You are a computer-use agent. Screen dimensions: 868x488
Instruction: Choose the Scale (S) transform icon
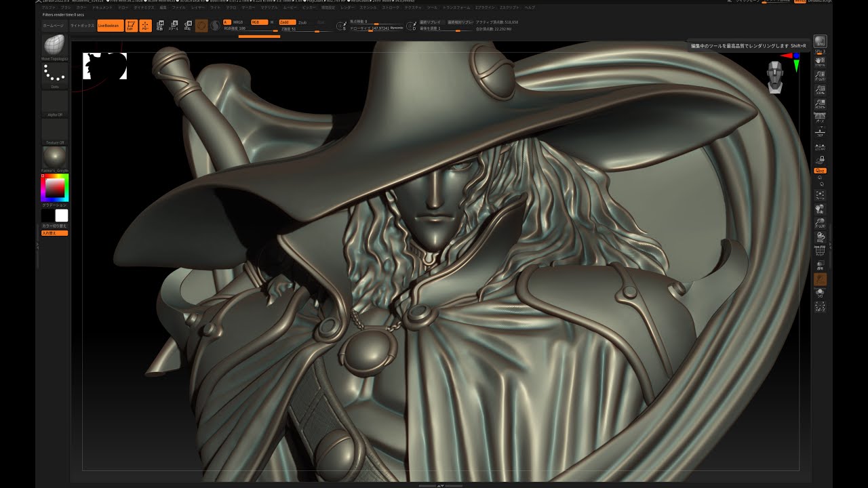174,26
